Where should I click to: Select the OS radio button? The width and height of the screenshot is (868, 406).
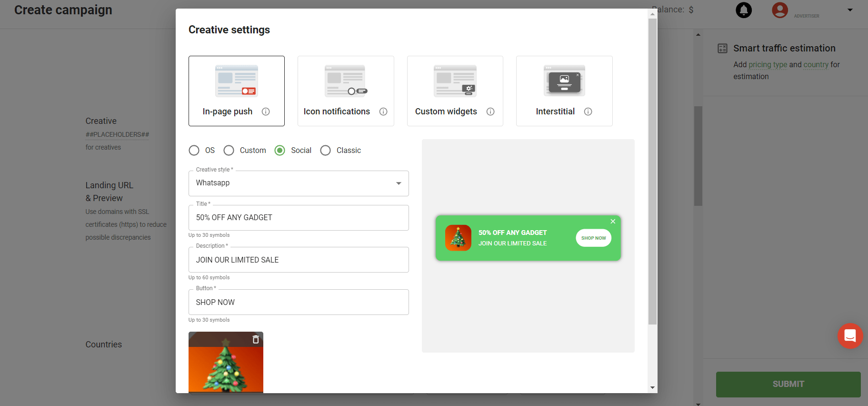[x=194, y=151]
